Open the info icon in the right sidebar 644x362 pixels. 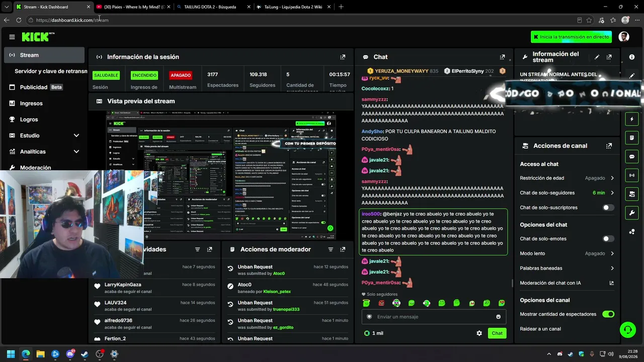[632, 57]
